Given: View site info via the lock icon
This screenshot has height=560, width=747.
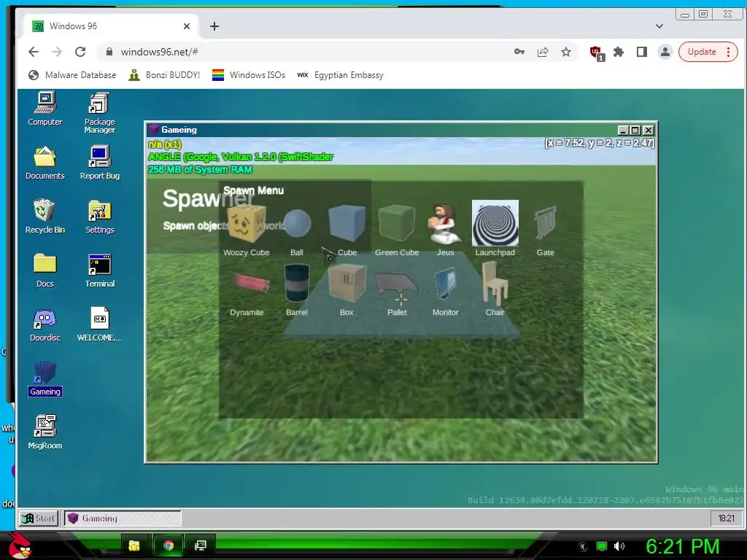Looking at the screenshot, I should [x=109, y=52].
